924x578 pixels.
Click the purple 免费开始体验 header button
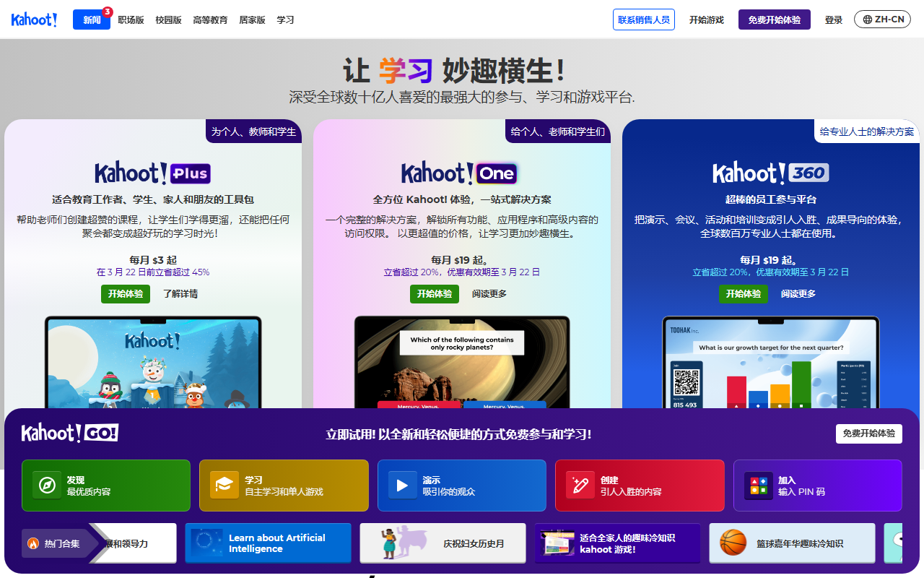coord(775,20)
